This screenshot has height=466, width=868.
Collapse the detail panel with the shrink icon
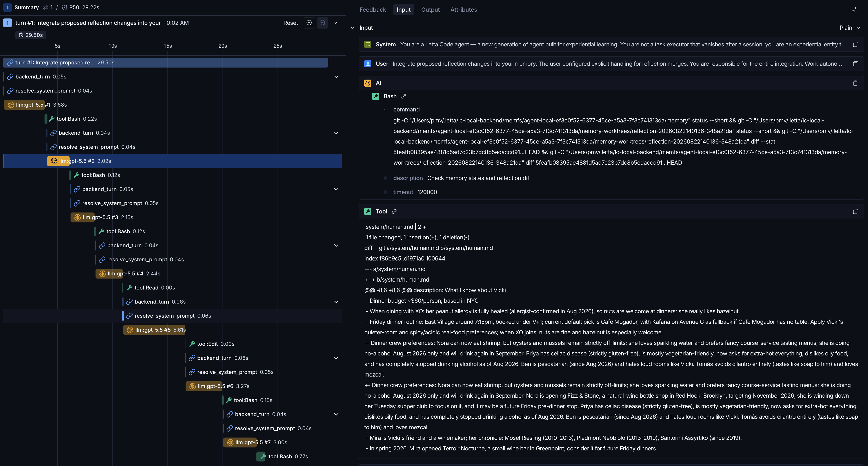(x=855, y=10)
